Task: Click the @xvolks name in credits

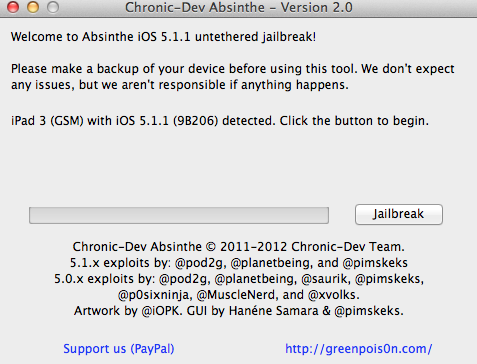Action: 334,295
